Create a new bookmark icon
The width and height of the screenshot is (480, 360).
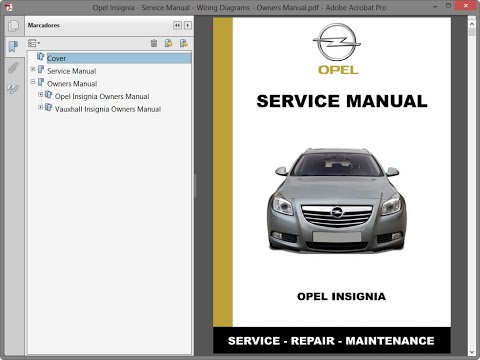tap(169, 43)
